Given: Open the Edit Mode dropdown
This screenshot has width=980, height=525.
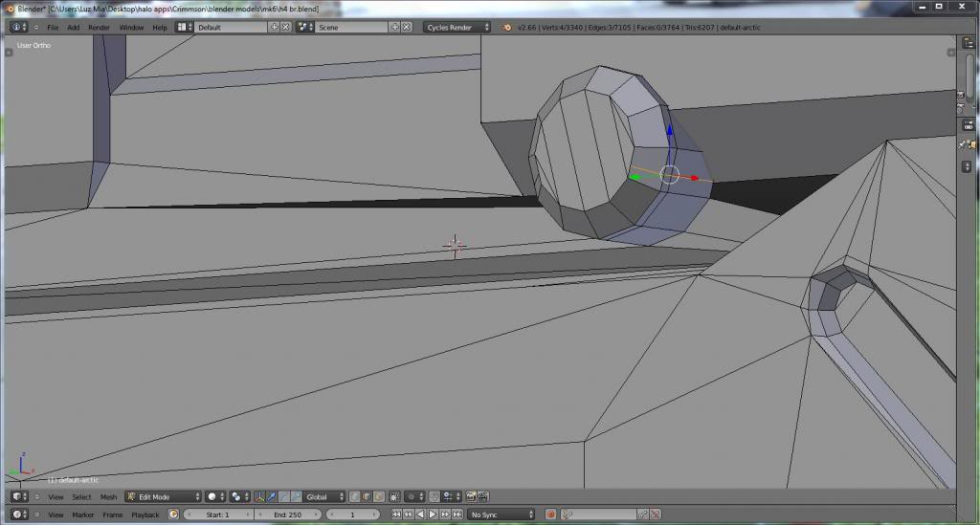Looking at the screenshot, I should tap(164, 496).
